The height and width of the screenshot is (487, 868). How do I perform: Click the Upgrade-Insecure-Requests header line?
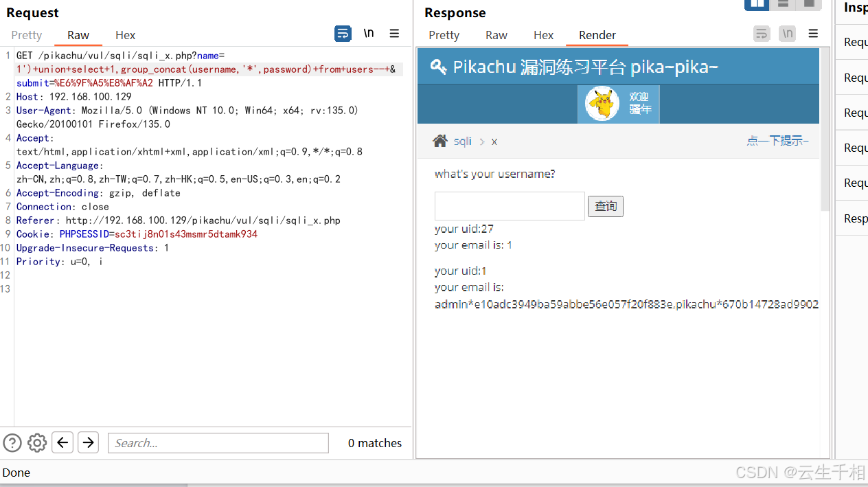point(93,248)
